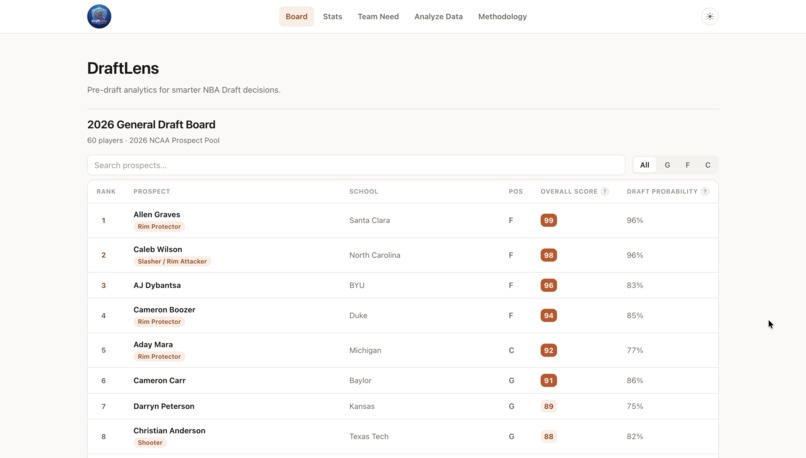This screenshot has width=806, height=458.
Task: Click the North Carolina school cell
Action: (x=375, y=255)
